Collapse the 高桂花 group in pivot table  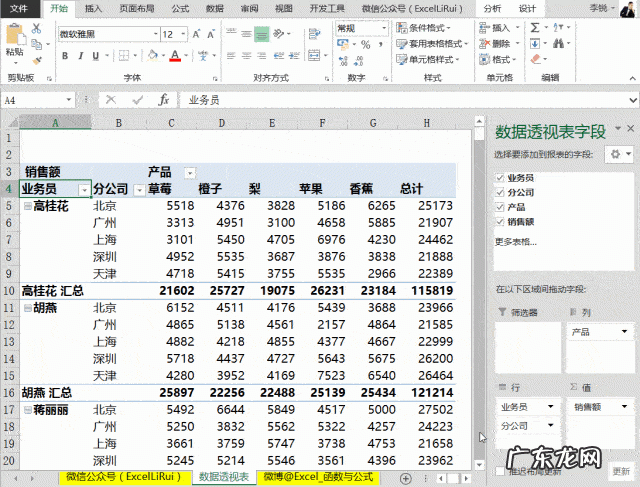[x=27, y=205]
